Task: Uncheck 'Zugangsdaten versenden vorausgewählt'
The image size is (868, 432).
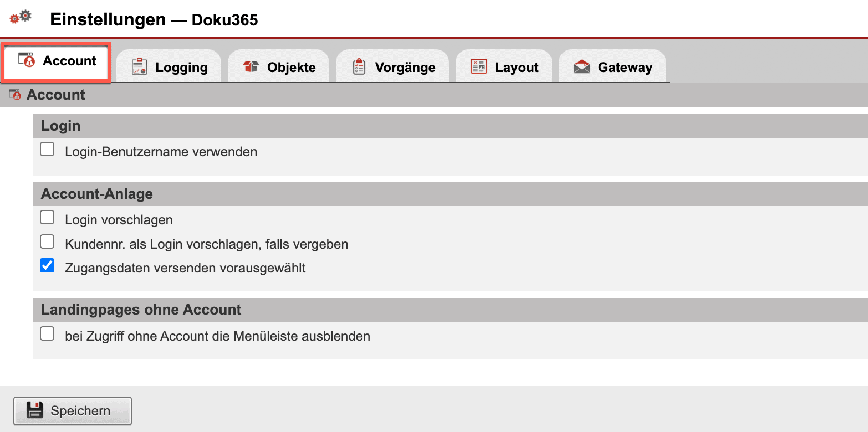Action: click(x=47, y=266)
